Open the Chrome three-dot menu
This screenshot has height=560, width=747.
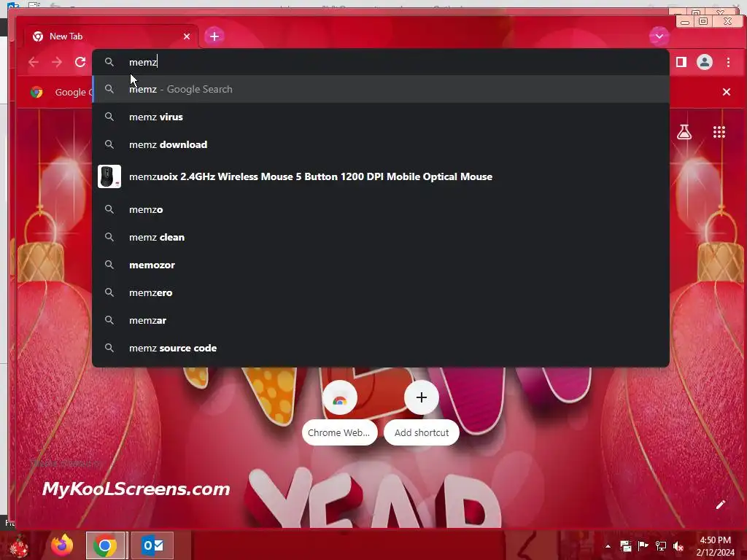729,62
